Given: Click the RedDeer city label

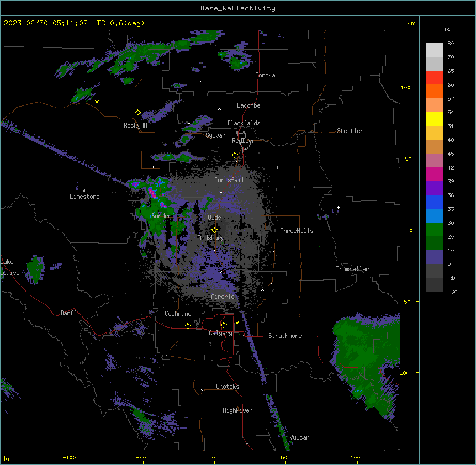Looking at the screenshot, I should point(243,141).
